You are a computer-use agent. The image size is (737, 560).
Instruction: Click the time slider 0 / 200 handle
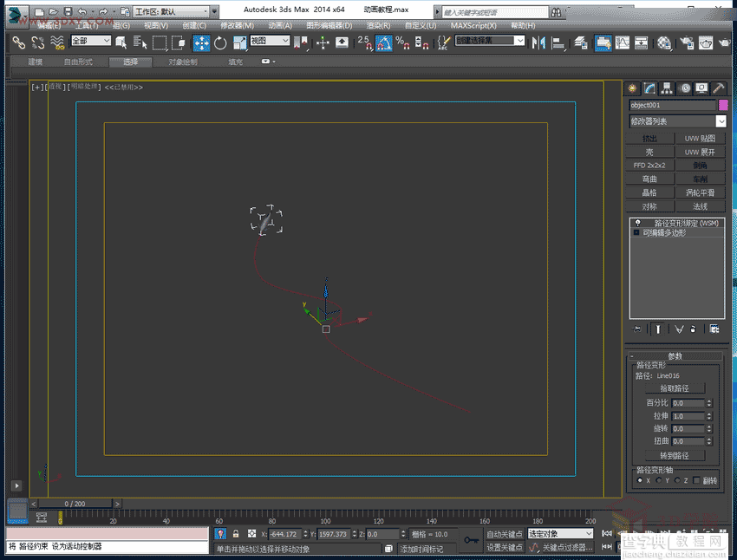[x=75, y=504]
